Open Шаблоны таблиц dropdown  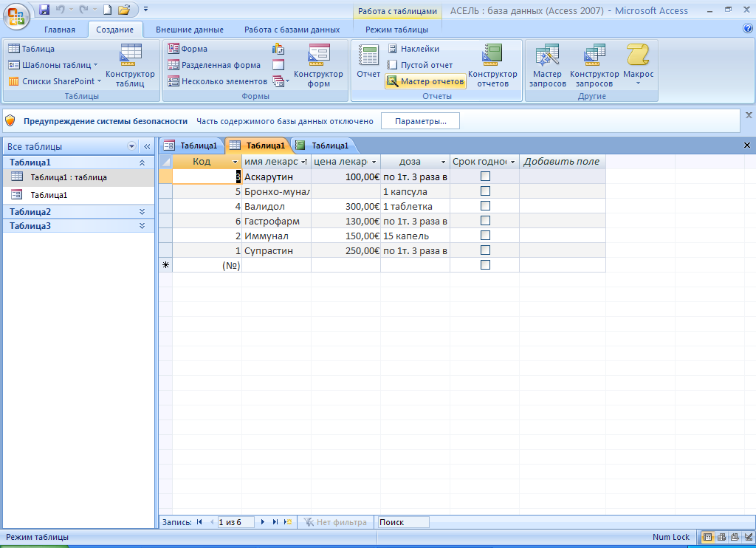coord(53,65)
